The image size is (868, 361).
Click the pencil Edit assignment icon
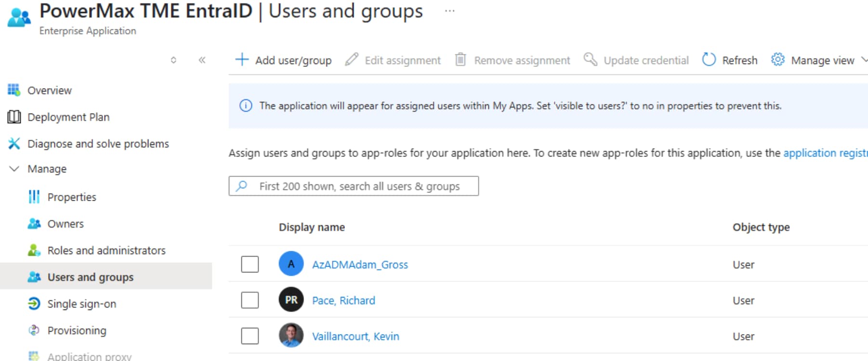[x=352, y=60]
